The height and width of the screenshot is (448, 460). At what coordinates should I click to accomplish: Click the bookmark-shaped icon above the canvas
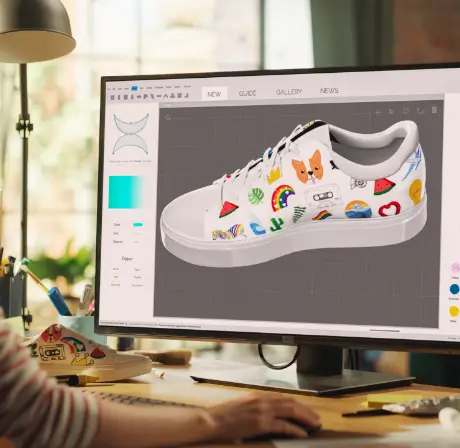click(406, 111)
